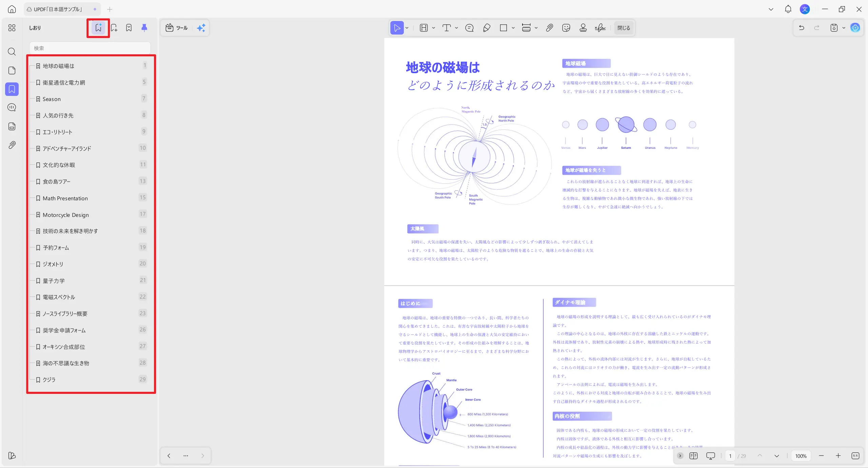Select the pencil drawing tool
Image resolution: width=868 pixels, height=468 pixels.
point(487,28)
